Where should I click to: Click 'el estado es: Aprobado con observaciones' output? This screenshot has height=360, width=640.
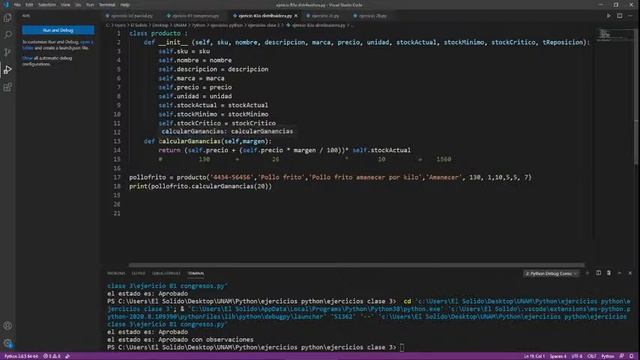click(x=180, y=340)
